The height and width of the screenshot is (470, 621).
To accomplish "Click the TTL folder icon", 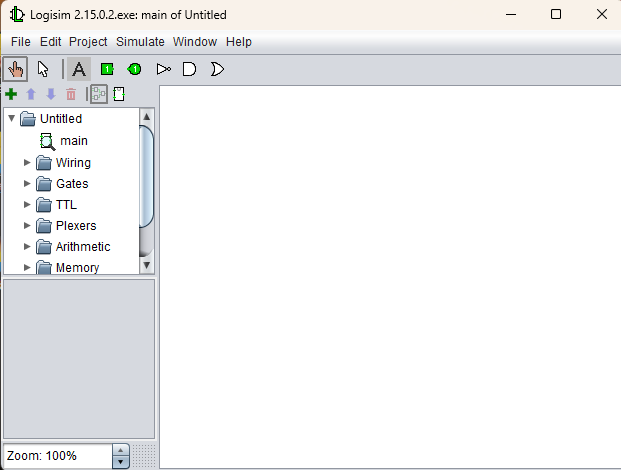I will click(44, 204).
